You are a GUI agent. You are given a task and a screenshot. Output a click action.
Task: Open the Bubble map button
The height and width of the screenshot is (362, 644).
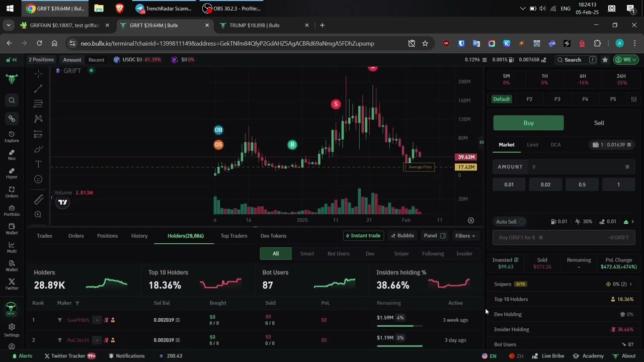402,236
